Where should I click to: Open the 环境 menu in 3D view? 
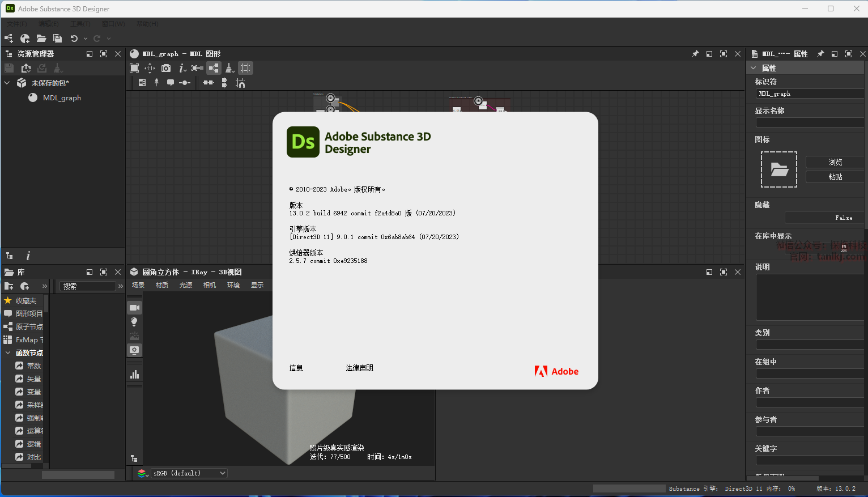pos(233,285)
